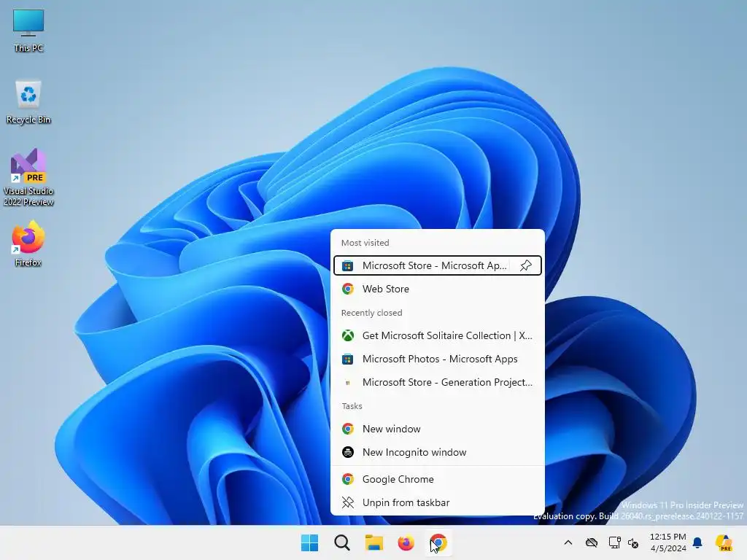Reopen Get Microsoft Solitaire Collection page
The image size is (747, 560).
tap(438, 335)
